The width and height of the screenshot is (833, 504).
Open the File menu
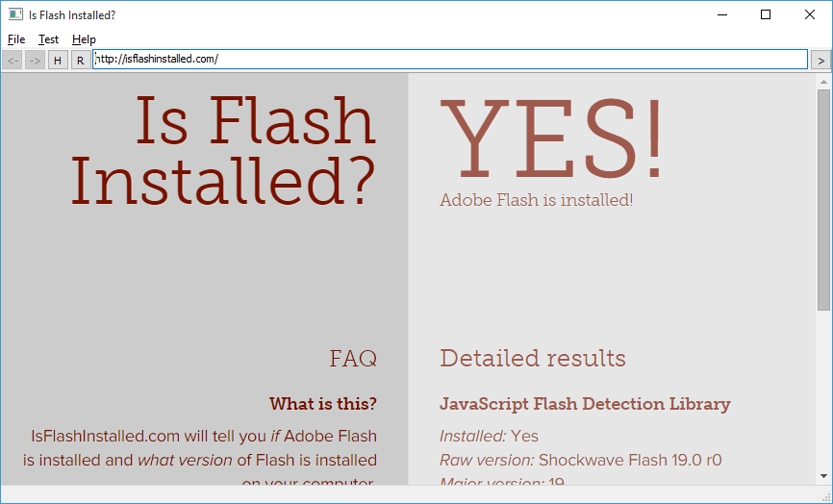click(x=16, y=39)
